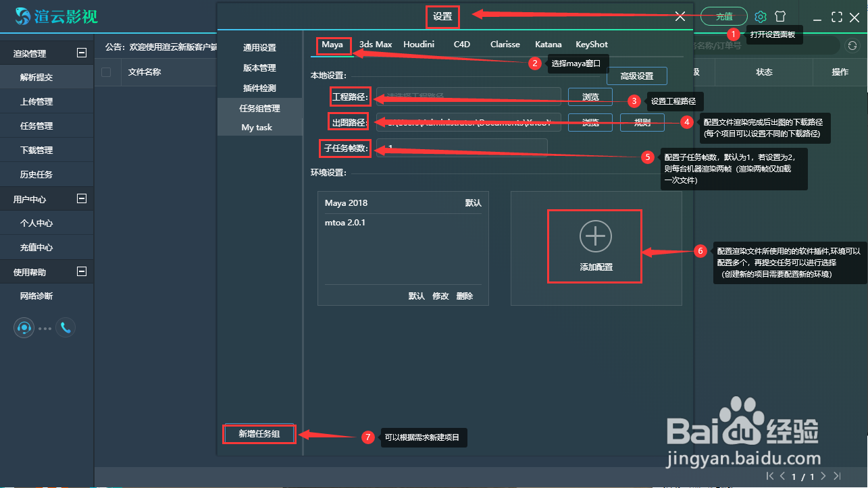This screenshot has width=868, height=488.
Task: Close the 设置 dialog with X
Action: [x=680, y=17]
